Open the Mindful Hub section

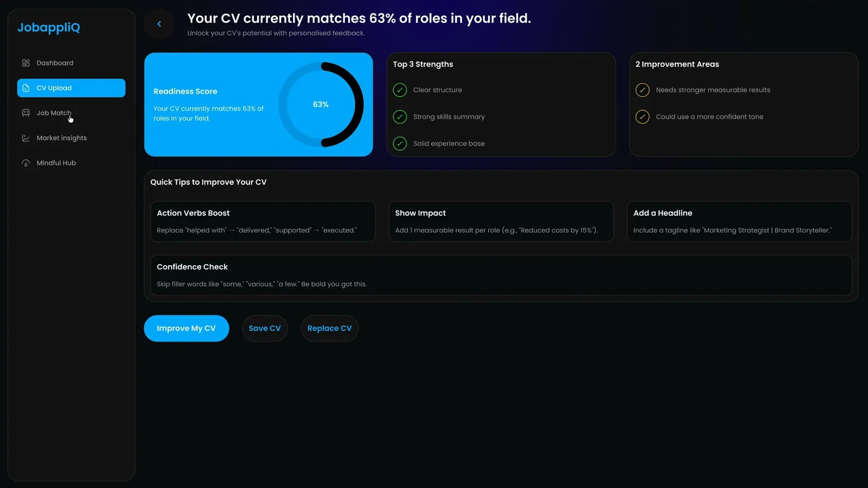point(71,163)
